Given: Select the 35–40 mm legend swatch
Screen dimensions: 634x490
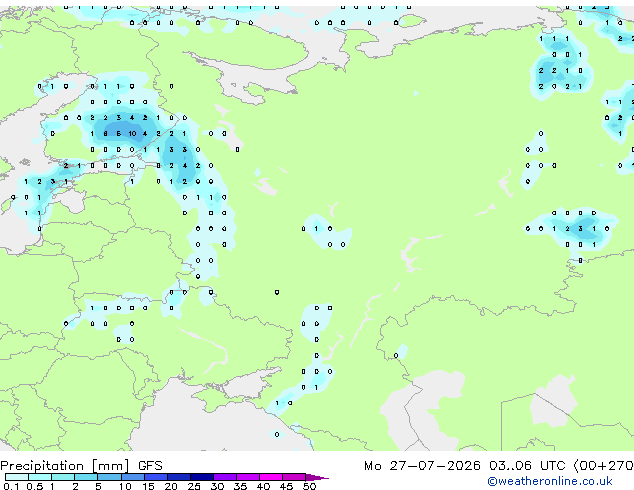Looking at the screenshot, I should 247,477.
